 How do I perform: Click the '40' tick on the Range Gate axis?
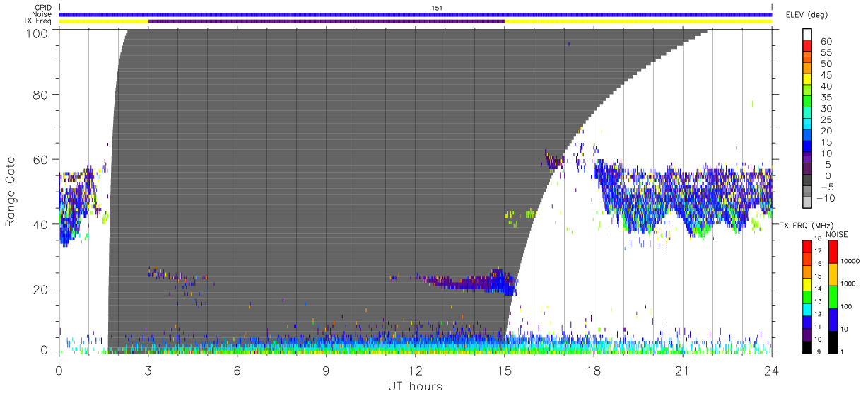[41, 223]
